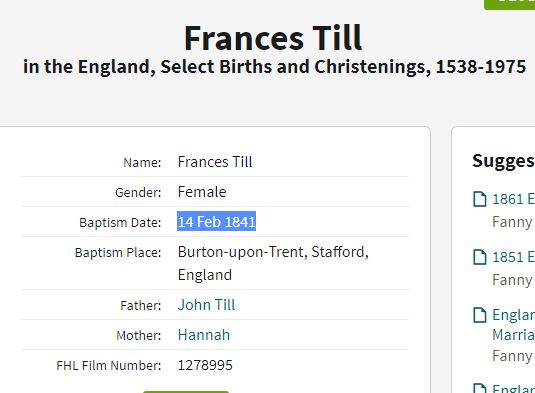This screenshot has width=535, height=393.
Task: Open the 1861 suggested record link
Action: click(514, 199)
